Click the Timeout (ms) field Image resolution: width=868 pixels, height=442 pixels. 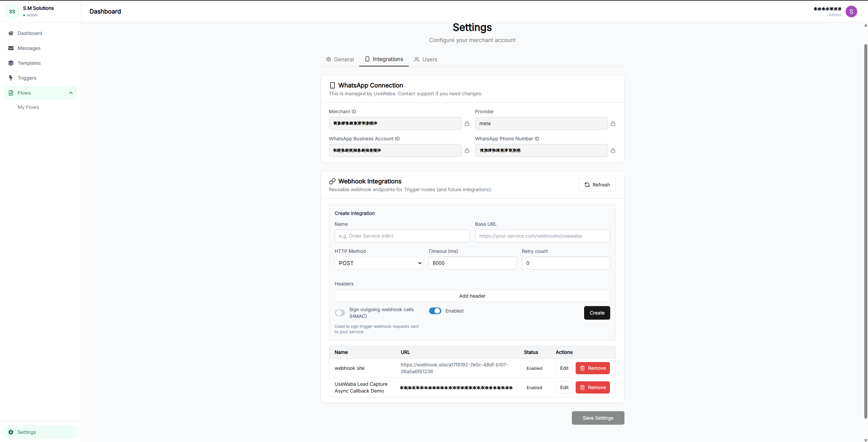point(472,263)
